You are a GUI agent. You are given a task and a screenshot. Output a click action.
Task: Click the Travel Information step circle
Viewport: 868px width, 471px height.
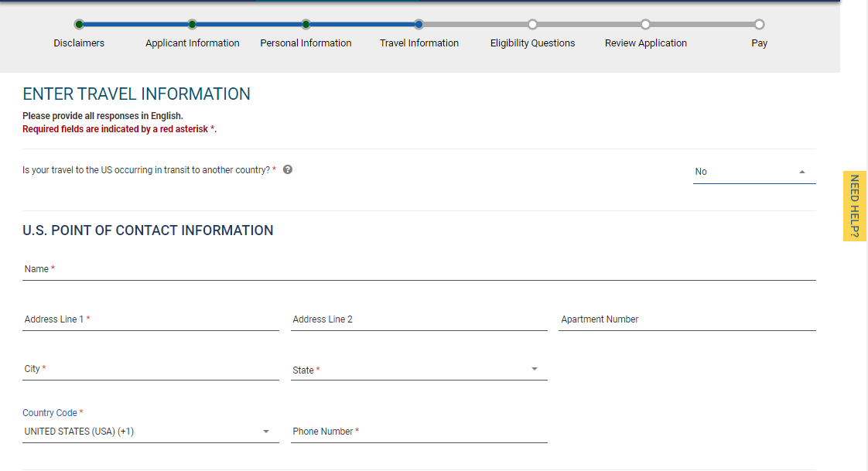(x=419, y=25)
